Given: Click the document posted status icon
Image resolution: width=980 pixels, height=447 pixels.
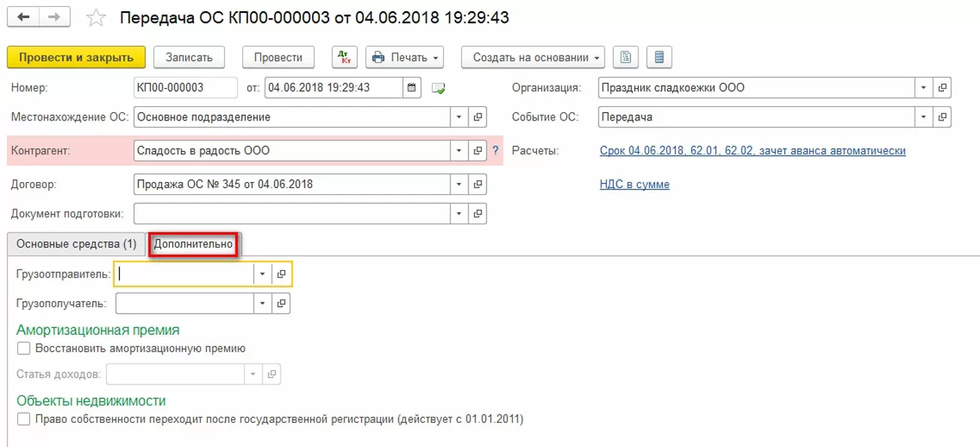Looking at the screenshot, I should 438,89.
